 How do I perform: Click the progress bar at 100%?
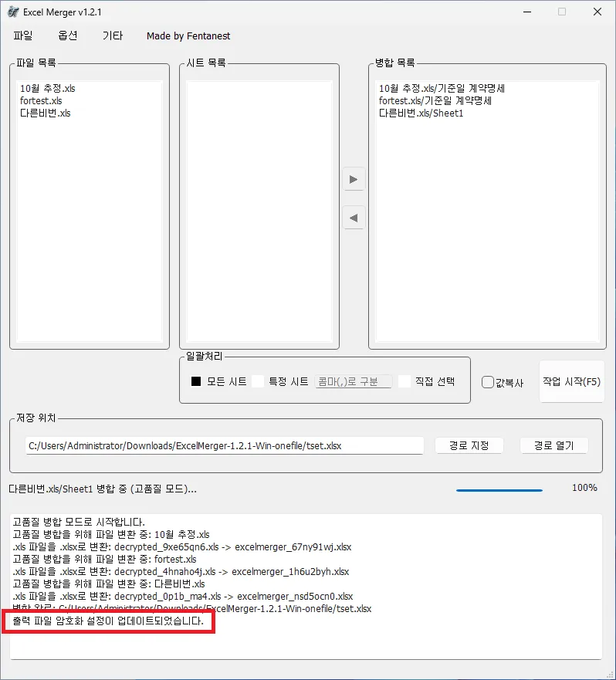(499, 489)
